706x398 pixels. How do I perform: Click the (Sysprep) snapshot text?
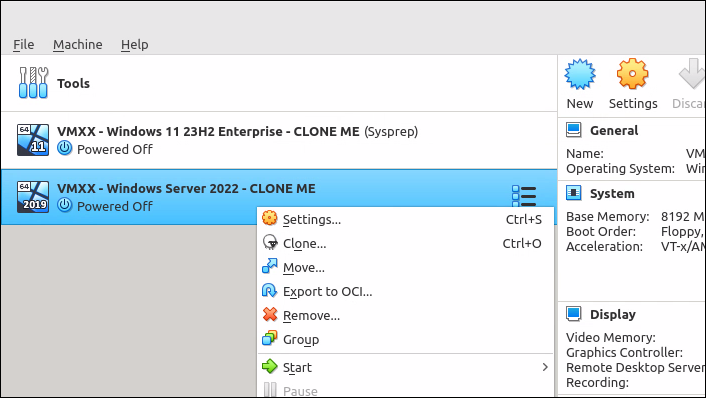pyautogui.click(x=391, y=132)
